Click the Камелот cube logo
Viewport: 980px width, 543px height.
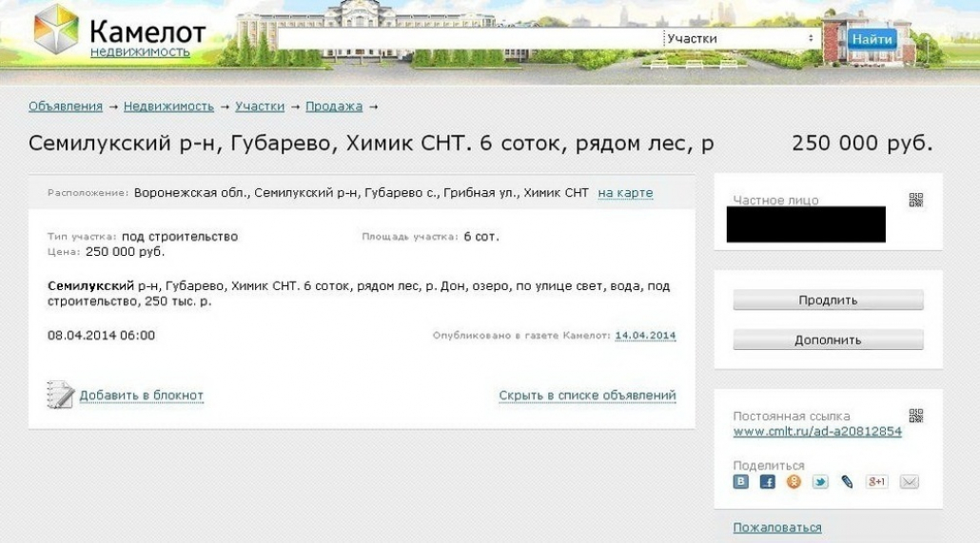point(56,29)
